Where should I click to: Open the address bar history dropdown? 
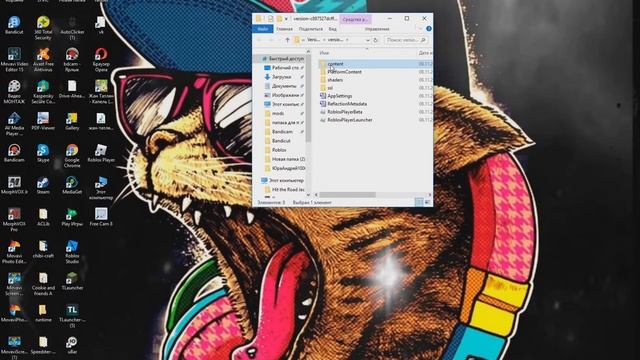click(367, 40)
